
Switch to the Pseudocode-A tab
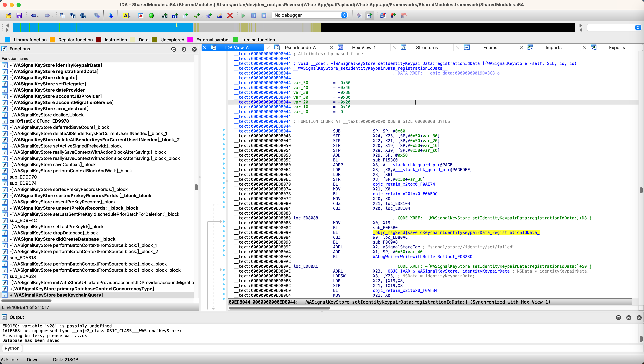click(300, 48)
